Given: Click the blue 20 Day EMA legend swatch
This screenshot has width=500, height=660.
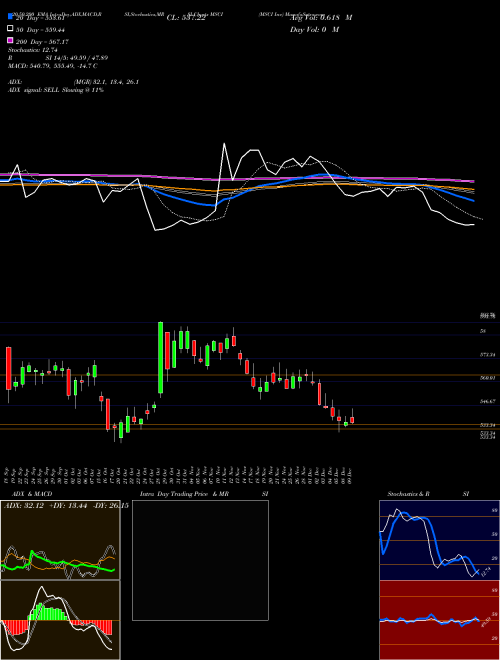Looking at the screenshot, I should [x=11, y=17].
